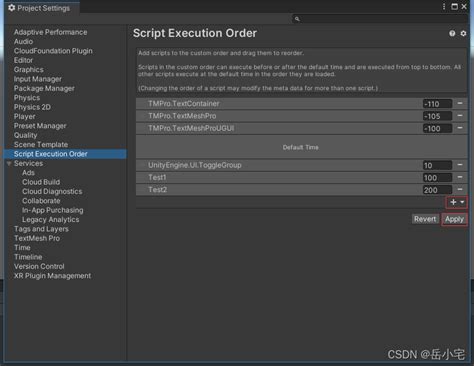Viewport: 474px width, 366px height.
Task: Collapse the Services tree section
Action: pos(9,164)
